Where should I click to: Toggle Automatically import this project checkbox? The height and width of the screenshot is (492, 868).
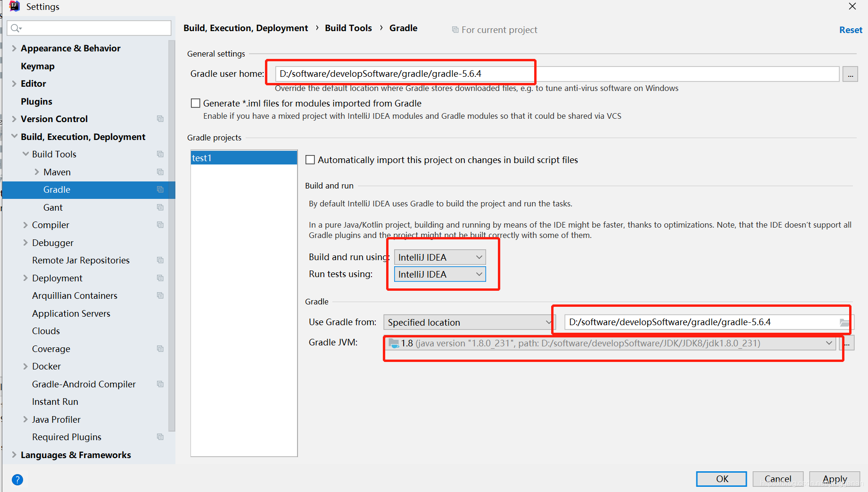(310, 160)
